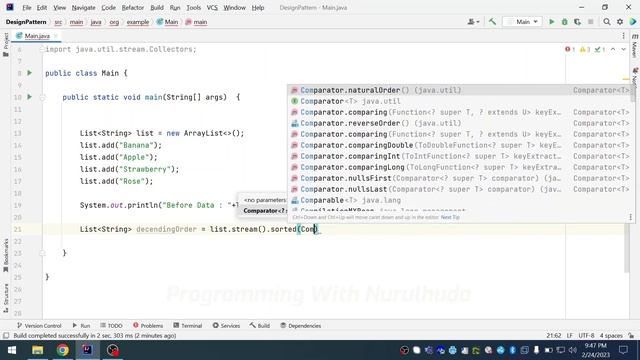
Task: Click the UTF-8 encoding status widget
Action: click(586, 336)
